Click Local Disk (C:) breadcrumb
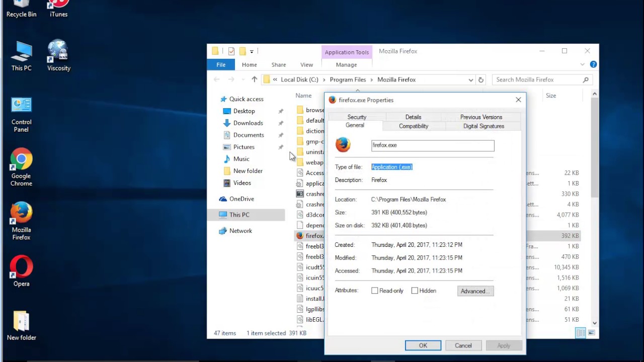The height and width of the screenshot is (362, 644). pos(299,79)
